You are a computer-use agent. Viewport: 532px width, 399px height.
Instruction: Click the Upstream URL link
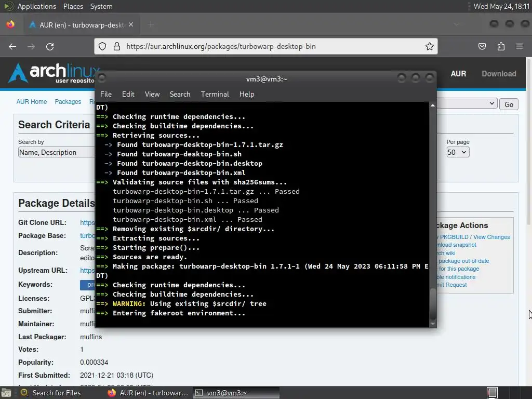(x=87, y=270)
